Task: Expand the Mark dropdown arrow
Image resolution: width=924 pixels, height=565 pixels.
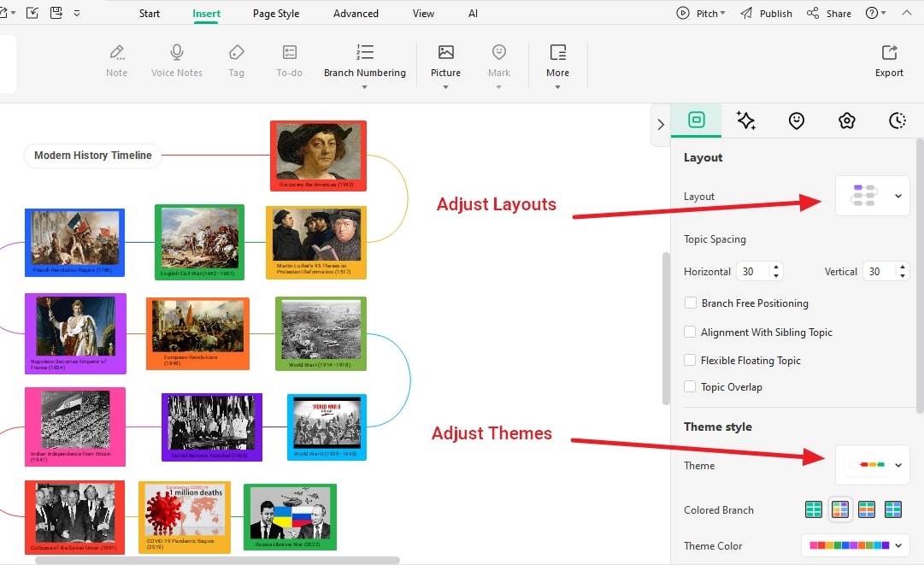Action: (x=498, y=87)
